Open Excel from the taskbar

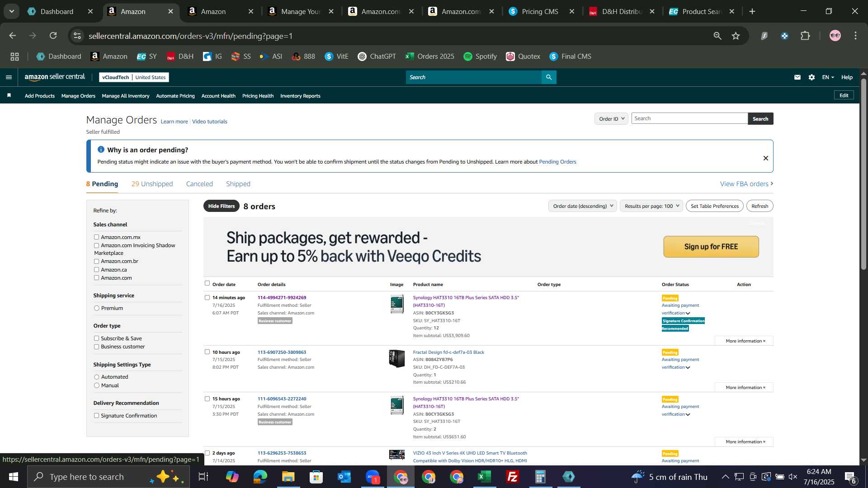coord(484,477)
